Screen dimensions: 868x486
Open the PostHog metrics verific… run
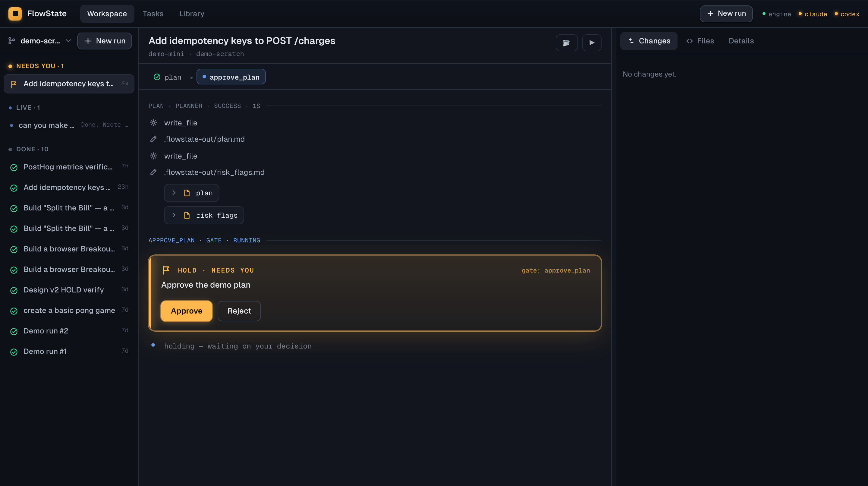(x=69, y=167)
